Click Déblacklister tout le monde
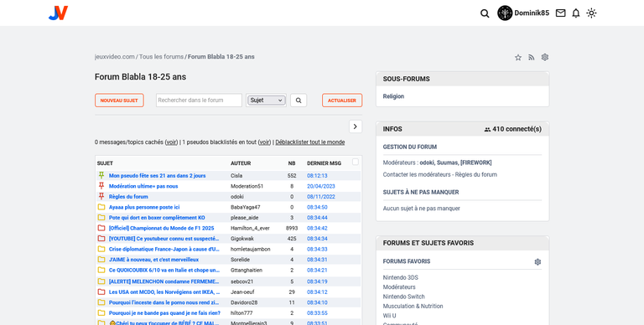This screenshot has width=644, height=325. pyautogui.click(x=310, y=142)
